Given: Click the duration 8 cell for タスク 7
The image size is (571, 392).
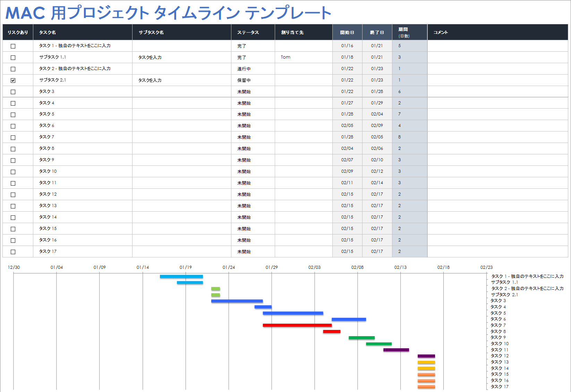Looking at the screenshot, I should (410, 137).
